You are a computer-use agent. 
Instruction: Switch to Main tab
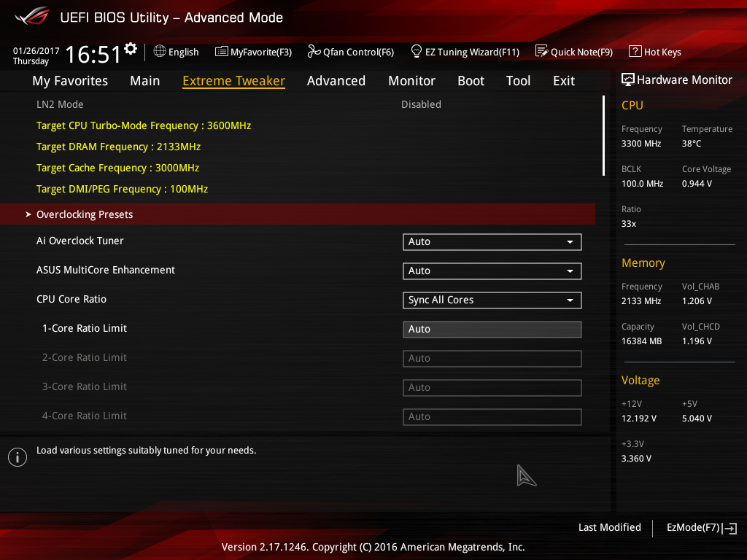pyautogui.click(x=145, y=81)
